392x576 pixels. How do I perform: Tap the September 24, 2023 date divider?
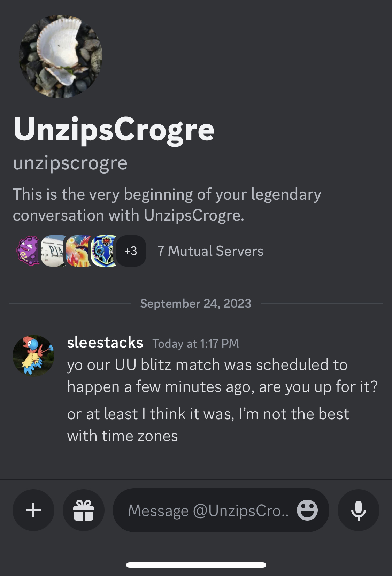point(195,304)
